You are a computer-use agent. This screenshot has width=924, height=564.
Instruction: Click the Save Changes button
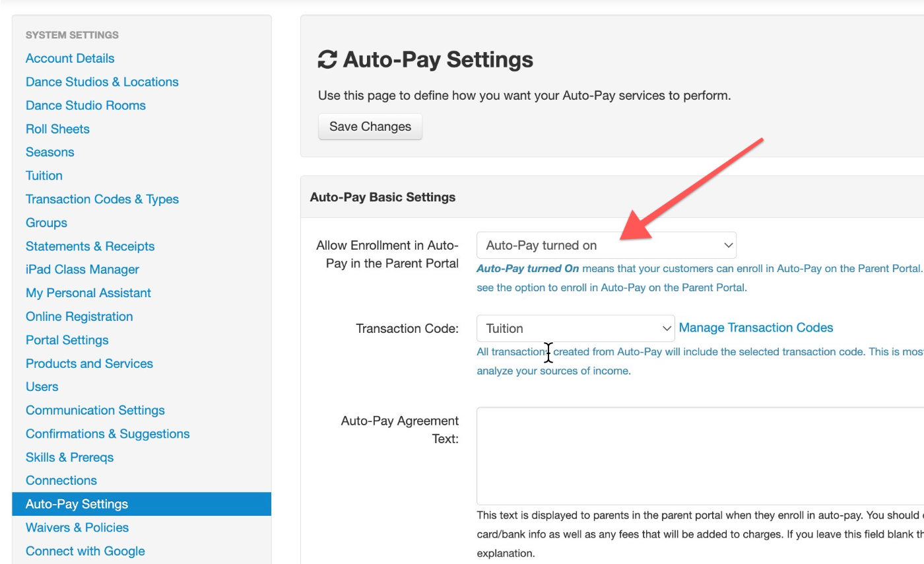pos(370,127)
